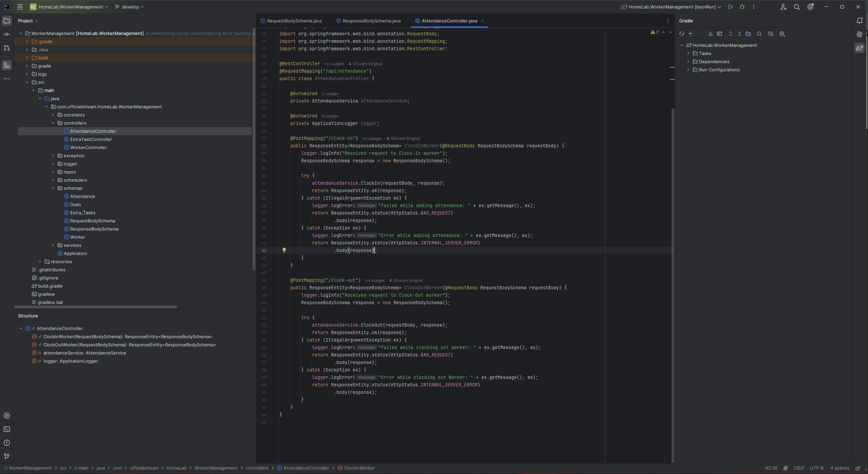Open the Git tool window

pyautogui.click(x=7, y=456)
